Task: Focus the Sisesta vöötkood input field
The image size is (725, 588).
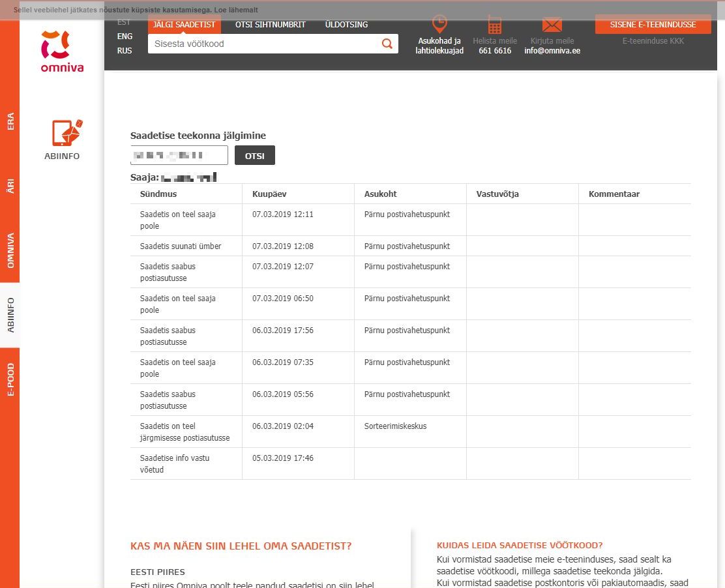Action: 264,44
